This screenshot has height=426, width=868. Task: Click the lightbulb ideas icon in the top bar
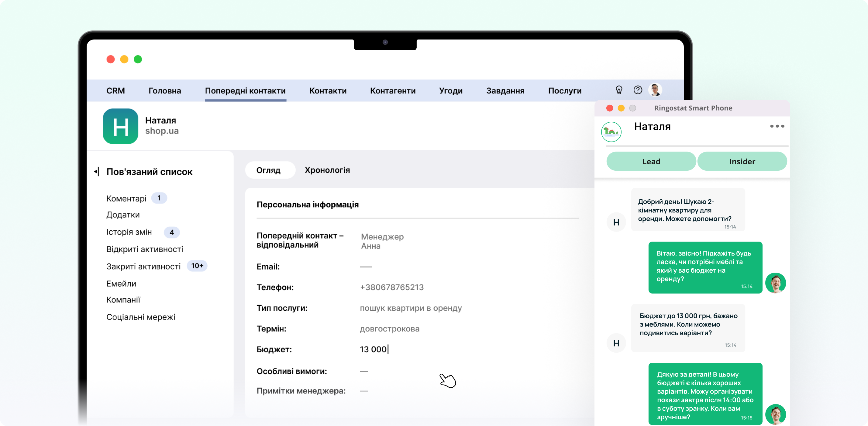619,90
